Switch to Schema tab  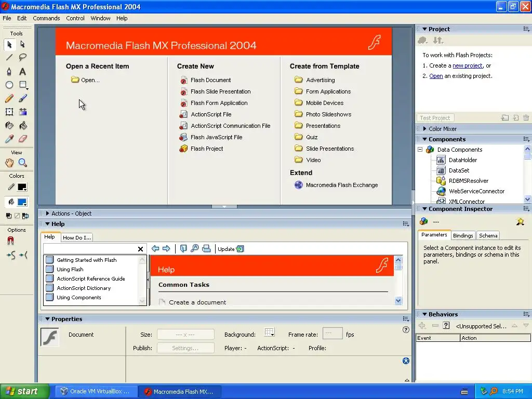[x=488, y=235]
